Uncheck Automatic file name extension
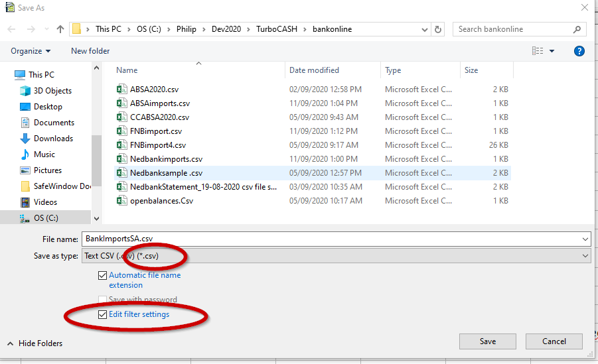This screenshot has height=364, width=598. point(102,275)
